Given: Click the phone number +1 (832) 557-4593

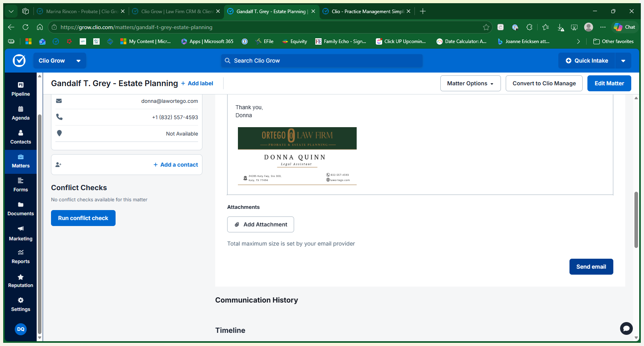Looking at the screenshot, I should 175,117.
